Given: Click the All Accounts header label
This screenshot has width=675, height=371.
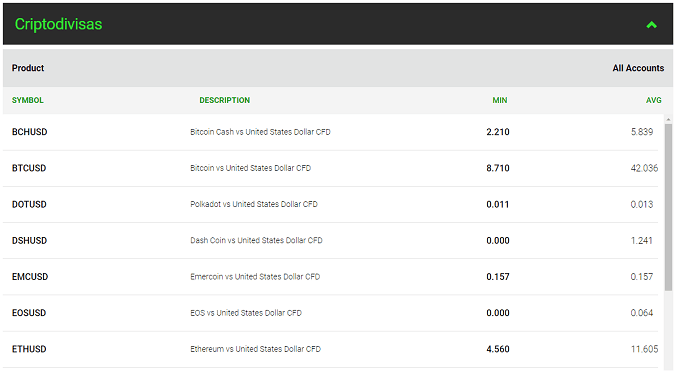Looking at the screenshot, I should 638,68.
